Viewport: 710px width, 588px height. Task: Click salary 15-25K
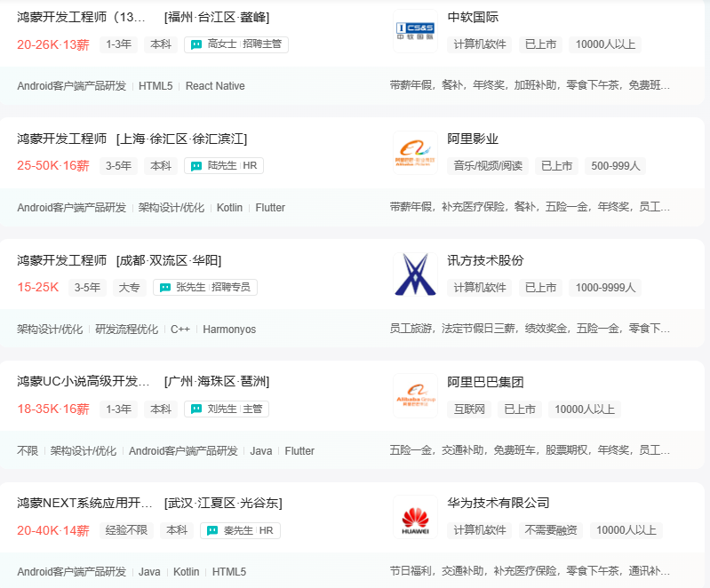[x=38, y=288]
